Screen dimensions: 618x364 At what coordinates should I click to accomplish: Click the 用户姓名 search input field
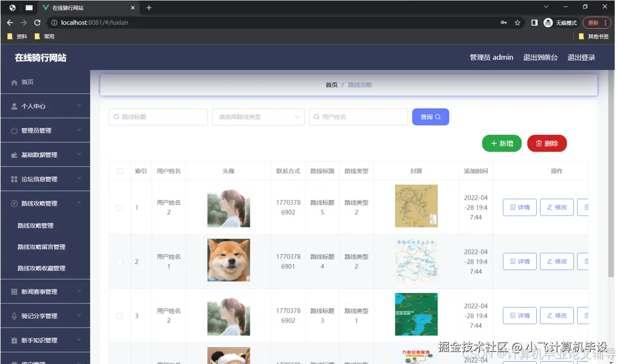pos(359,117)
